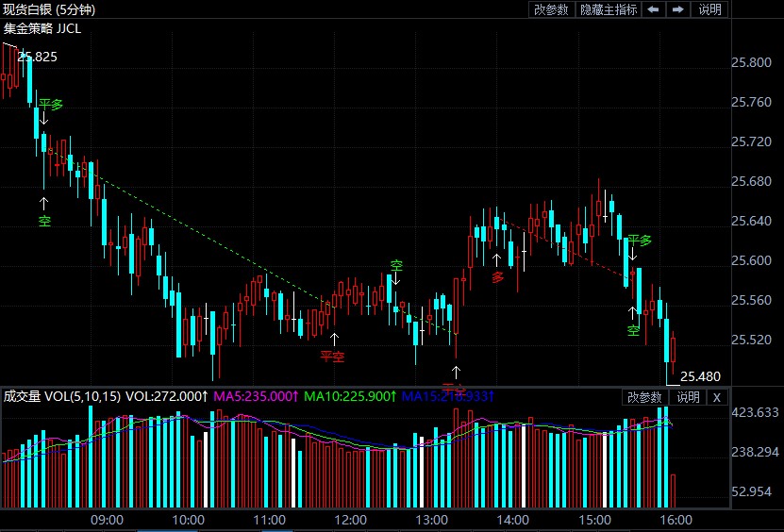Open 说明 for the main chart indicator
784x532 pixels.
coord(709,9)
